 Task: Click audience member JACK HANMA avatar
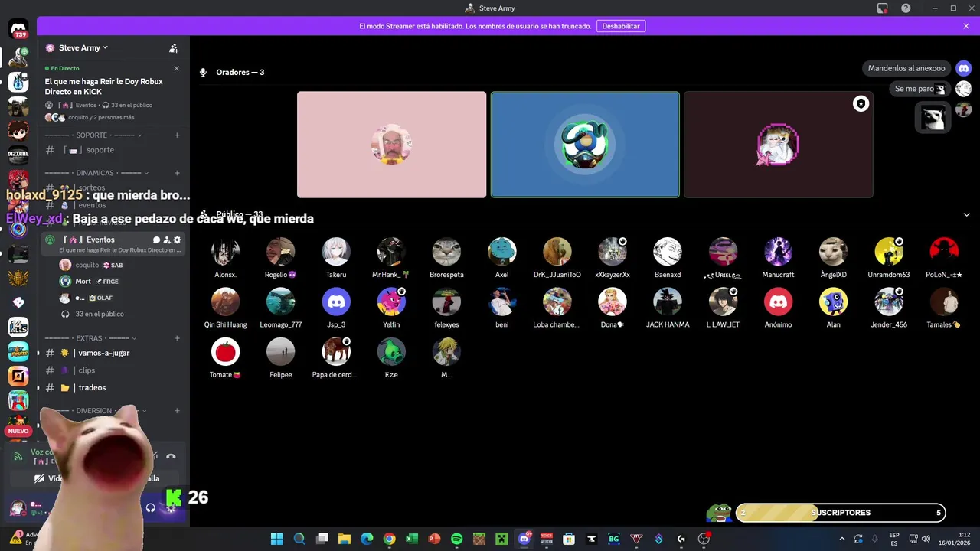(668, 302)
